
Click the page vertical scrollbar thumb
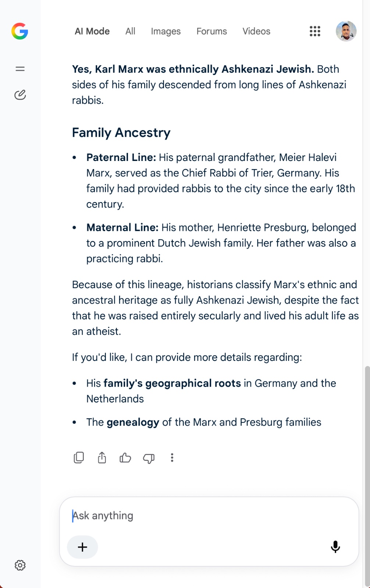pyautogui.click(x=367, y=476)
